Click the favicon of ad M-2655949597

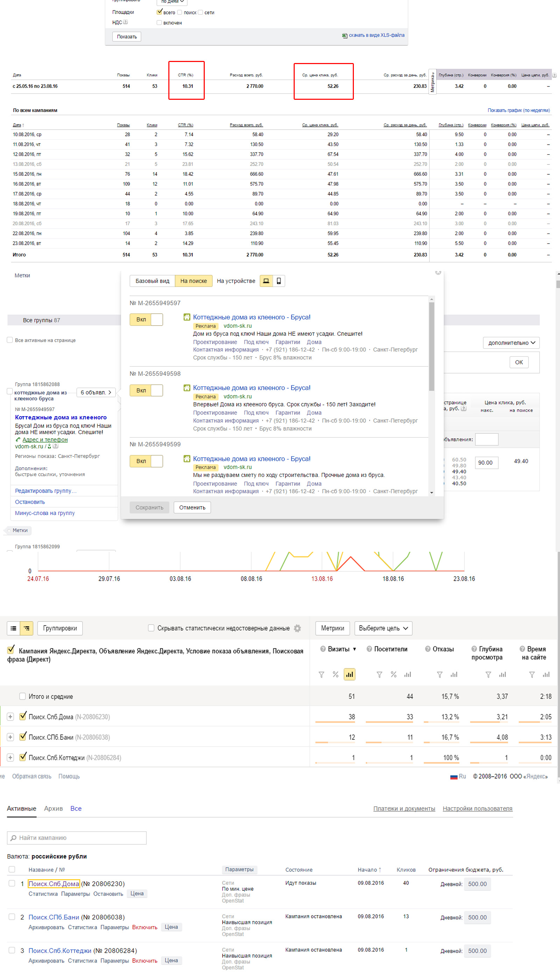click(187, 317)
